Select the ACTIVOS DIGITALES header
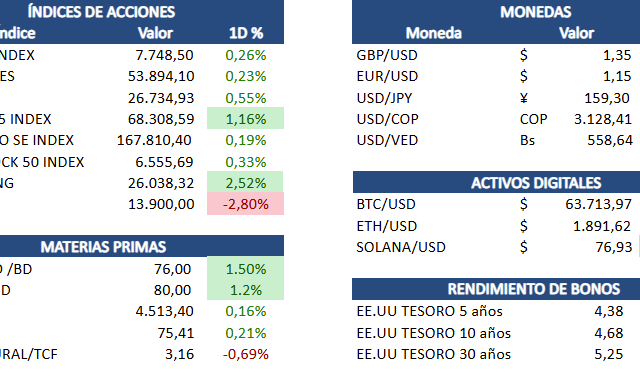Viewport: 640px width, 376px height. [536, 182]
